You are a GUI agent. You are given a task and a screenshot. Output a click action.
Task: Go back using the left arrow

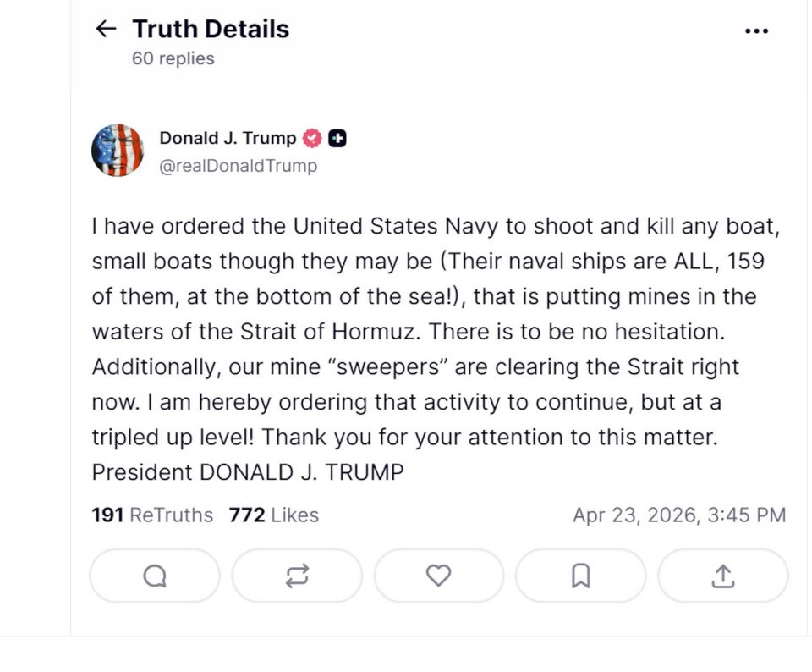[105, 29]
